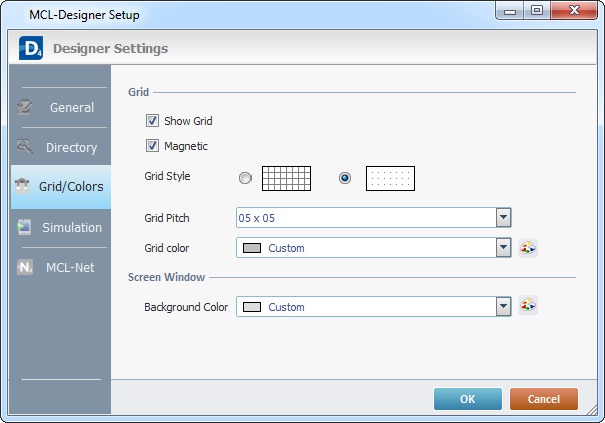Disable the Magnetic checkbox

(153, 146)
